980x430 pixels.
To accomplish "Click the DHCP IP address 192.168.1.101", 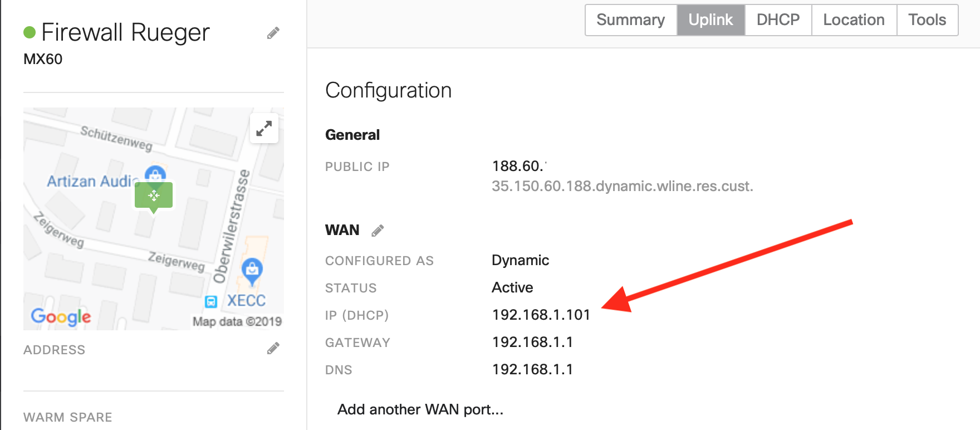I will click(541, 315).
